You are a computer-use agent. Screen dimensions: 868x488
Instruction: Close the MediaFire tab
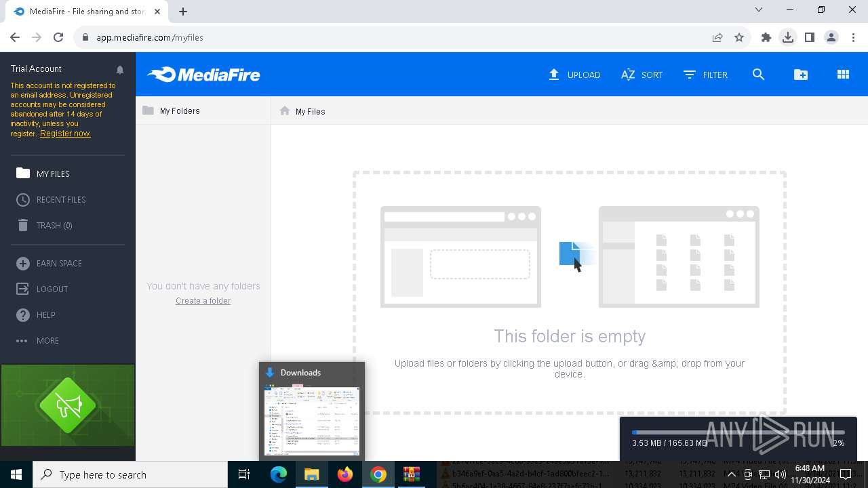(157, 12)
